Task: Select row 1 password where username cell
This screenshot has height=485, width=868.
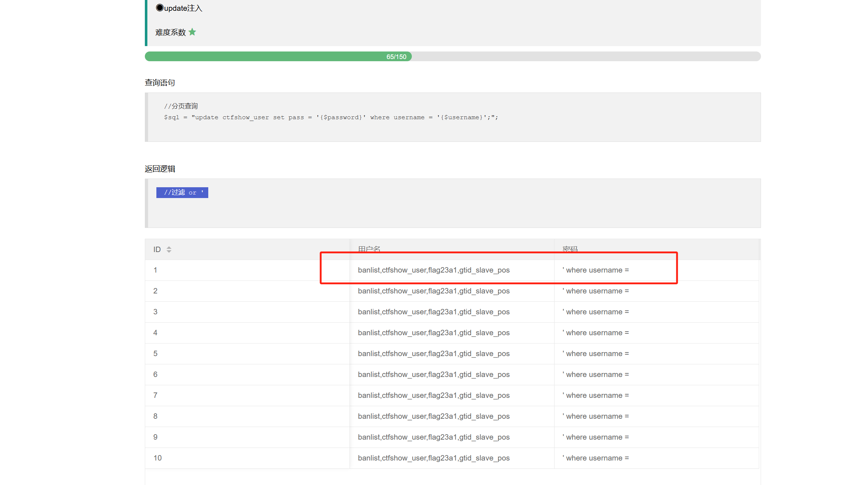Action: pyautogui.click(x=595, y=270)
